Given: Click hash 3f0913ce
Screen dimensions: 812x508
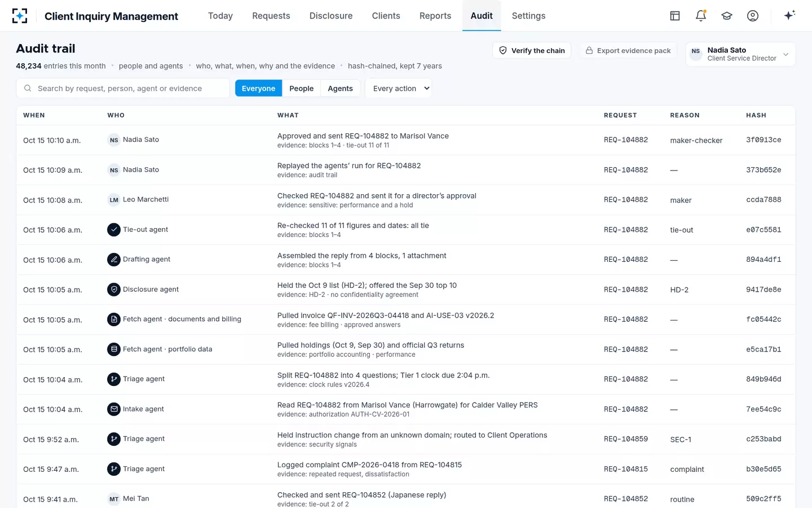Looking at the screenshot, I should 764,140.
